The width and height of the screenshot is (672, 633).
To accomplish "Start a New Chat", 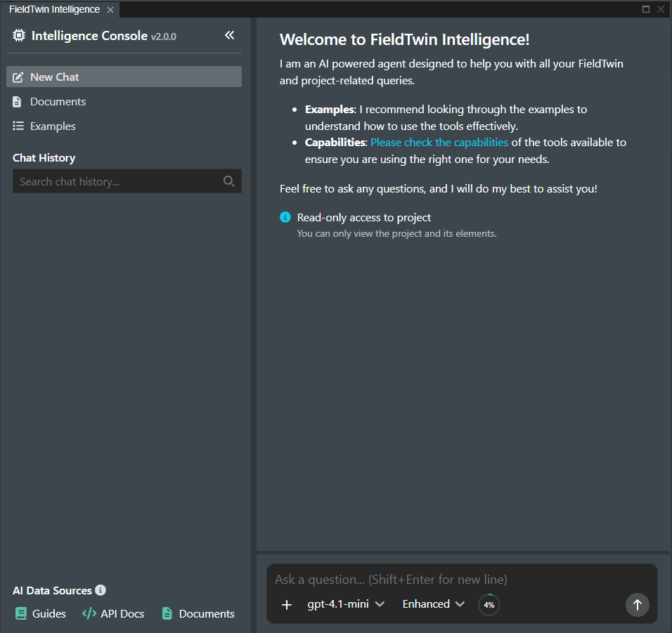I will (x=124, y=77).
